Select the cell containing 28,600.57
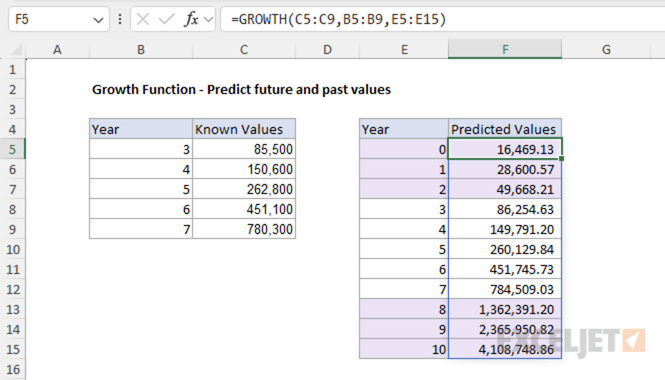Screen dimensions: 665x380 click(505, 169)
